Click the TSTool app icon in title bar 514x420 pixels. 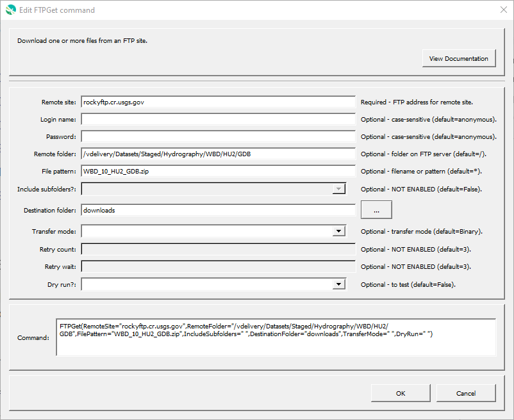point(10,10)
